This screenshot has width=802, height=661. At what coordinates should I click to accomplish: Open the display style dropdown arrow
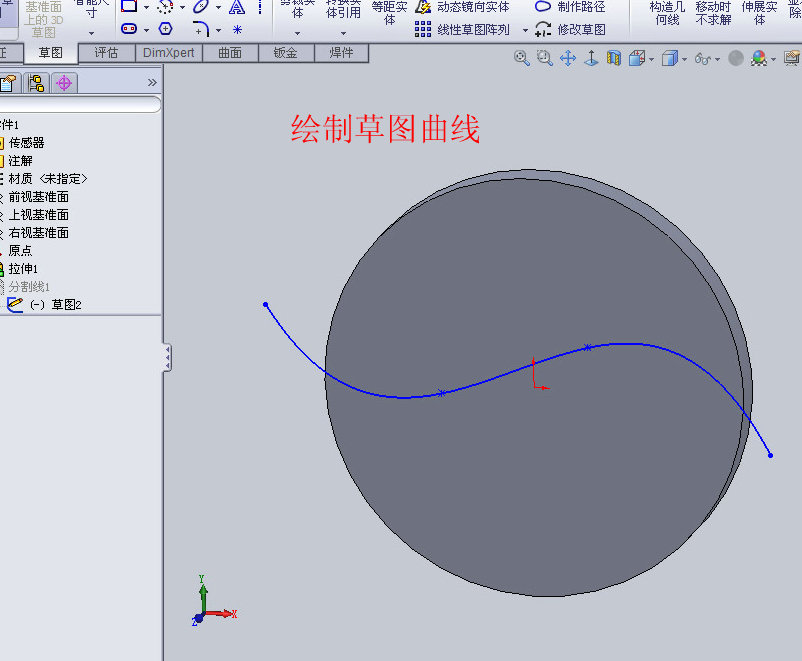tap(684, 59)
